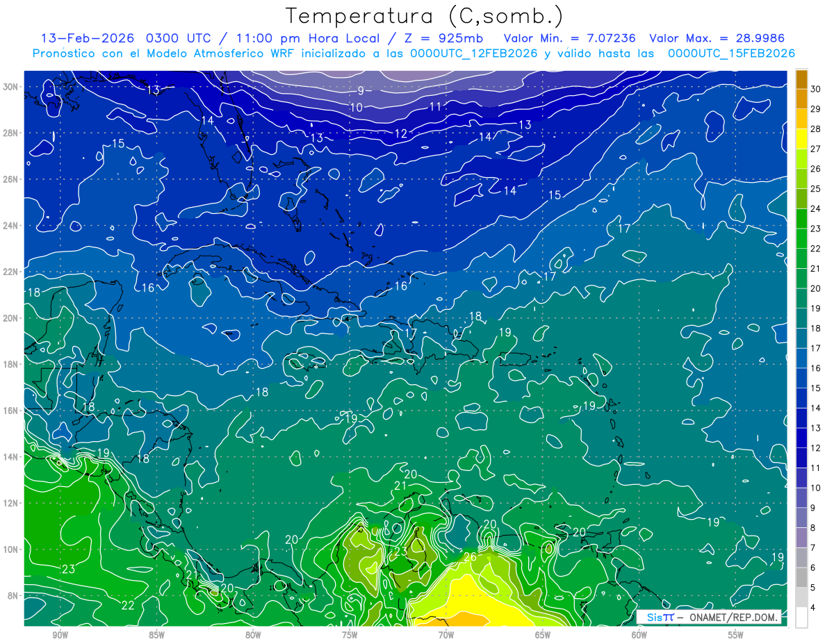Screen dimensions: 834x644
Task: Click the colorbar label "8"
Action: [x=813, y=528]
